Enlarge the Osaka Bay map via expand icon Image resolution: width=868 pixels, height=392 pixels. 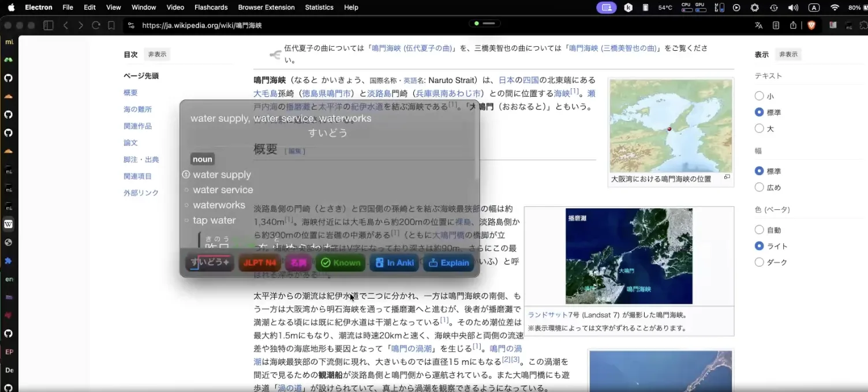click(727, 177)
